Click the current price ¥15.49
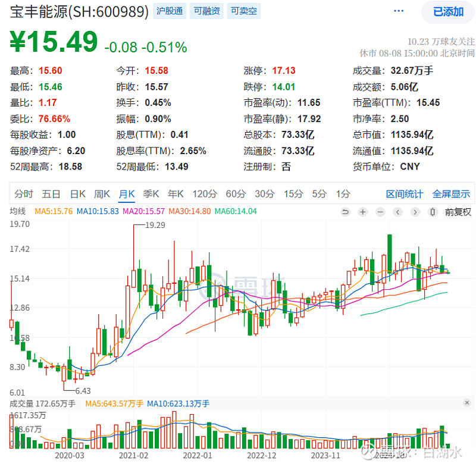The image size is (476, 467). pyautogui.click(x=54, y=42)
